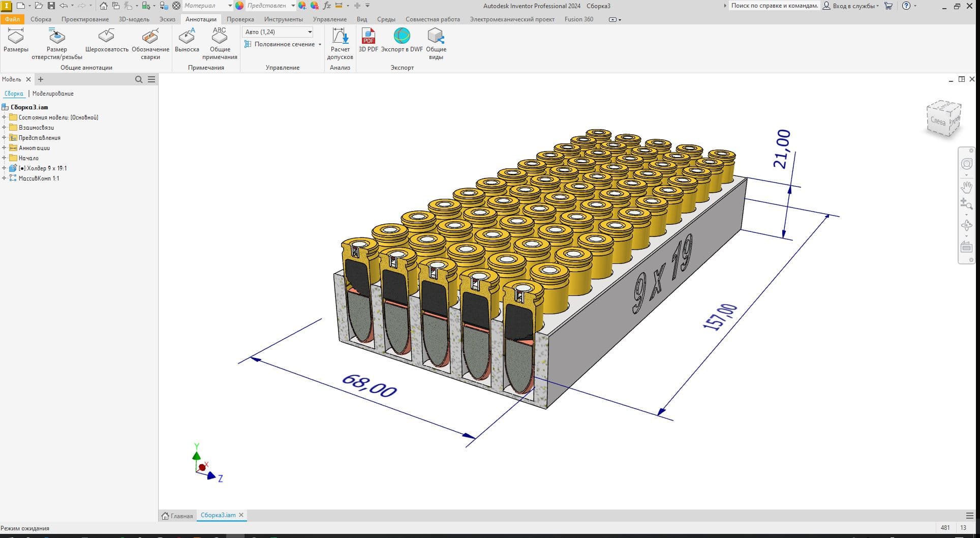980x538 pixels.
Task: Open the Главная document tab
Action: click(177, 515)
